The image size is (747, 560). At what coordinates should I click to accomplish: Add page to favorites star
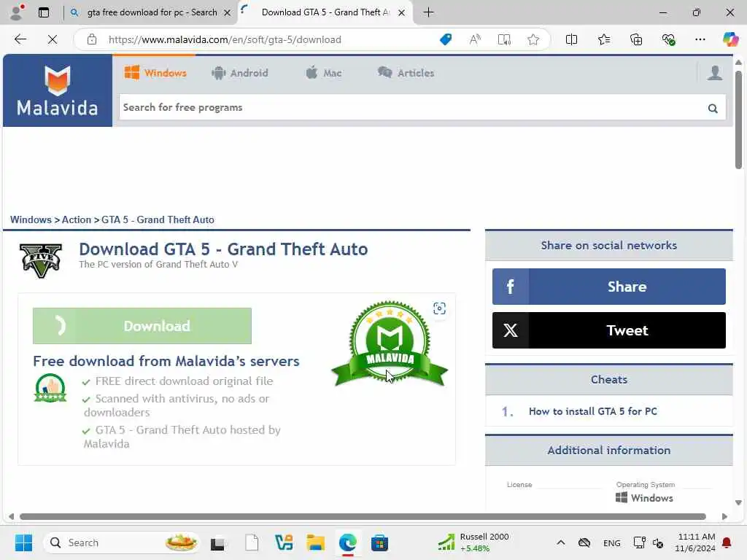(533, 39)
